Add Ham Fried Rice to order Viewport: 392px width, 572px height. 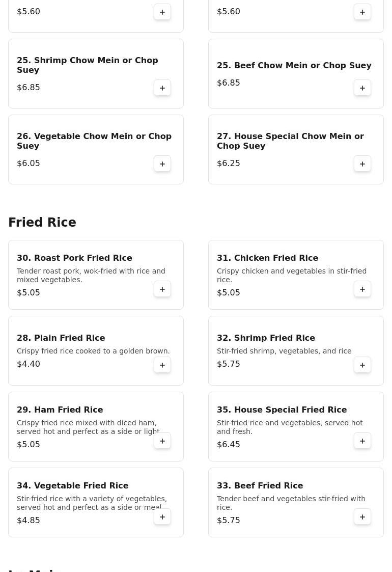coord(162,441)
